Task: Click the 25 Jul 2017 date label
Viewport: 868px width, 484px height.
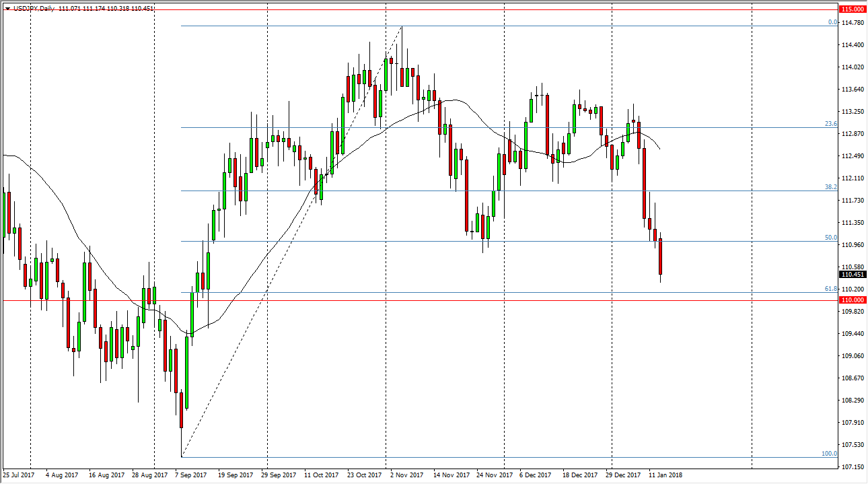Action: [17, 474]
